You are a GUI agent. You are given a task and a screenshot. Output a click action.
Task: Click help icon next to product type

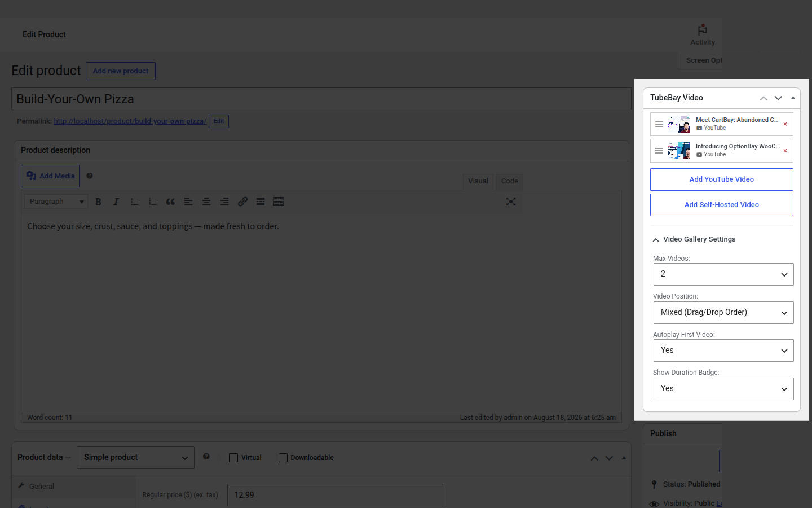click(206, 457)
